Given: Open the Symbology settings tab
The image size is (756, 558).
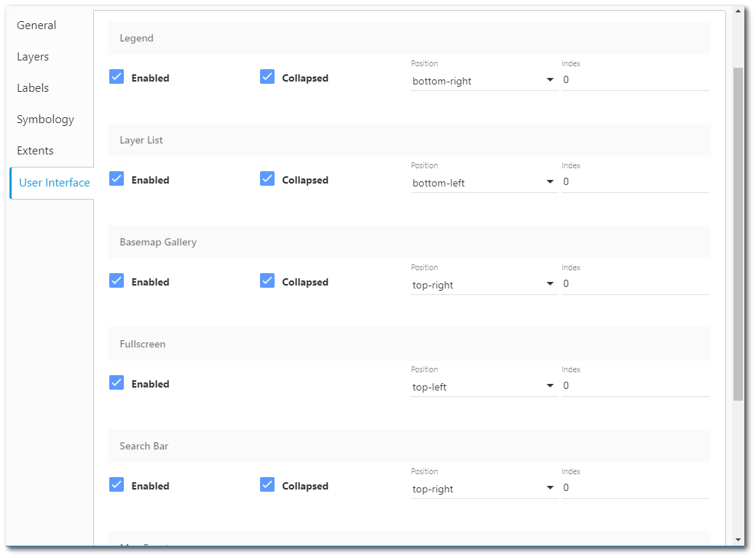Looking at the screenshot, I should pos(45,119).
